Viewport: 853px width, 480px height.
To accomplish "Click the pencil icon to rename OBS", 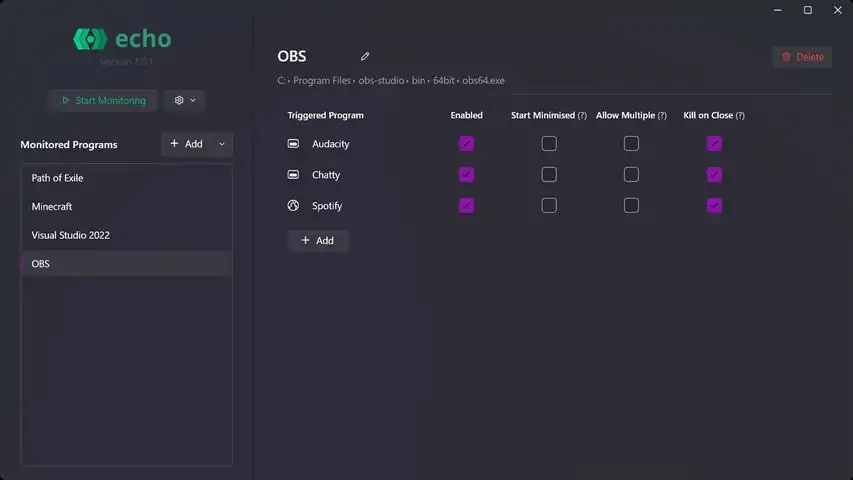I will 365,56.
